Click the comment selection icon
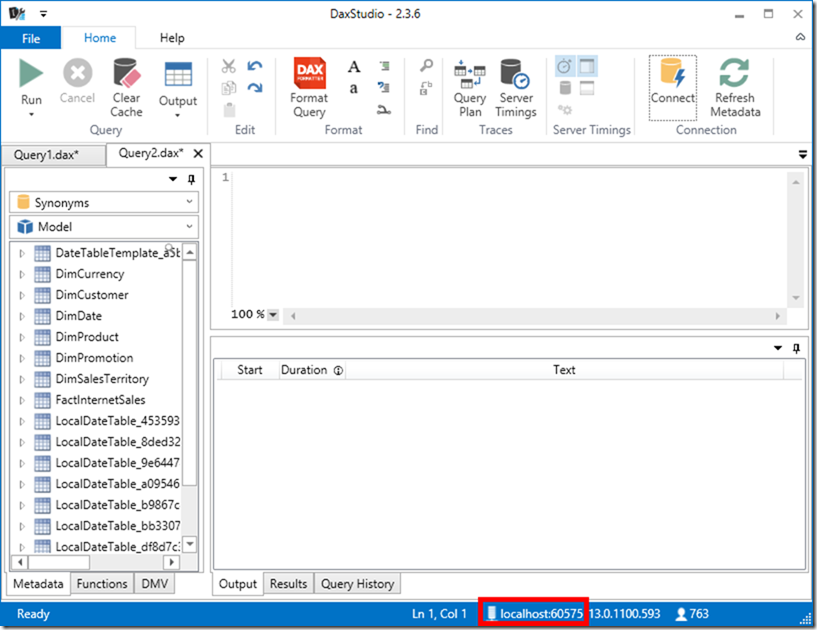 [x=383, y=66]
